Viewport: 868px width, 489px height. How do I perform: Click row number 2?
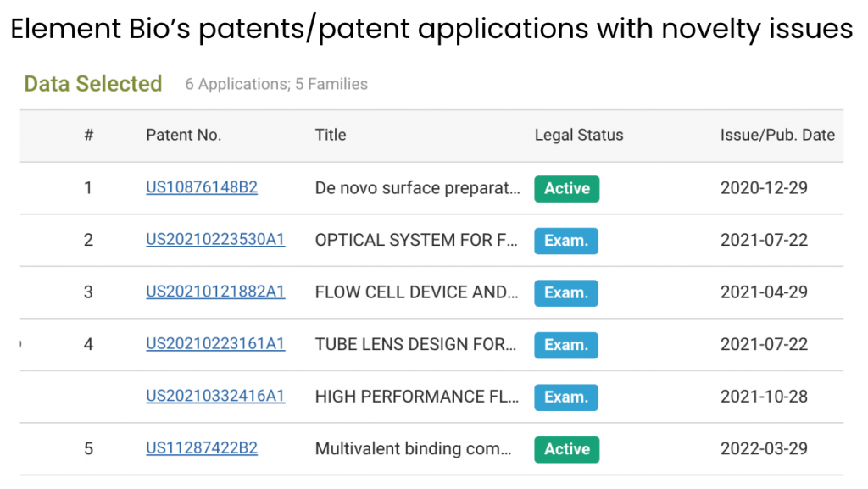click(x=88, y=240)
